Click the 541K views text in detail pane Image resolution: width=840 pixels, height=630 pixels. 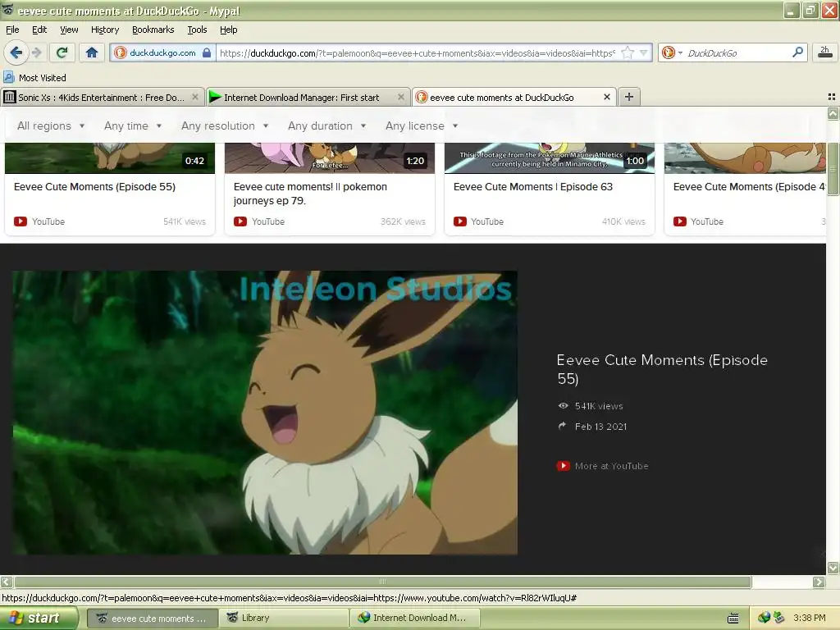coord(599,406)
